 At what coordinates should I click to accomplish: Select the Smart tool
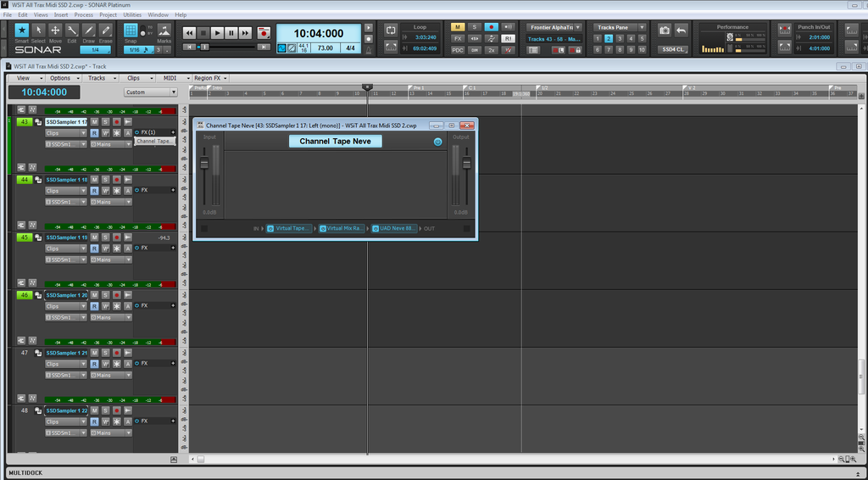(21, 31)
